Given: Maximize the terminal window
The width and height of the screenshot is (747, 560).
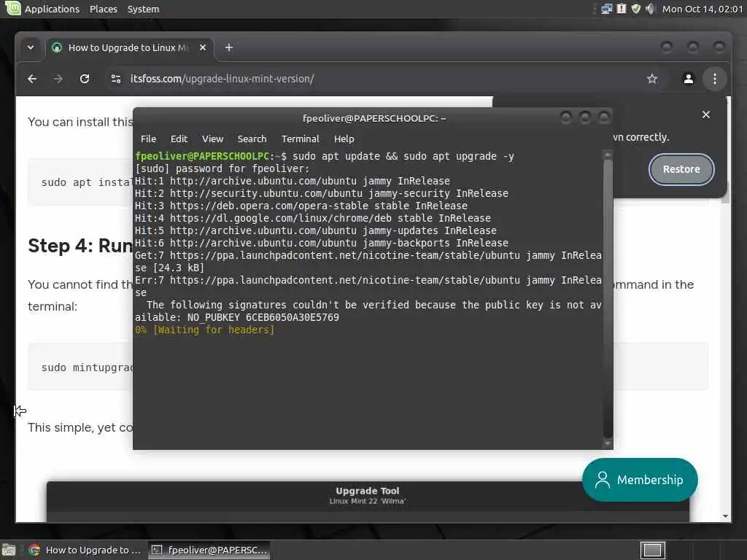Looking at the screenshot, I should (585, 117).
